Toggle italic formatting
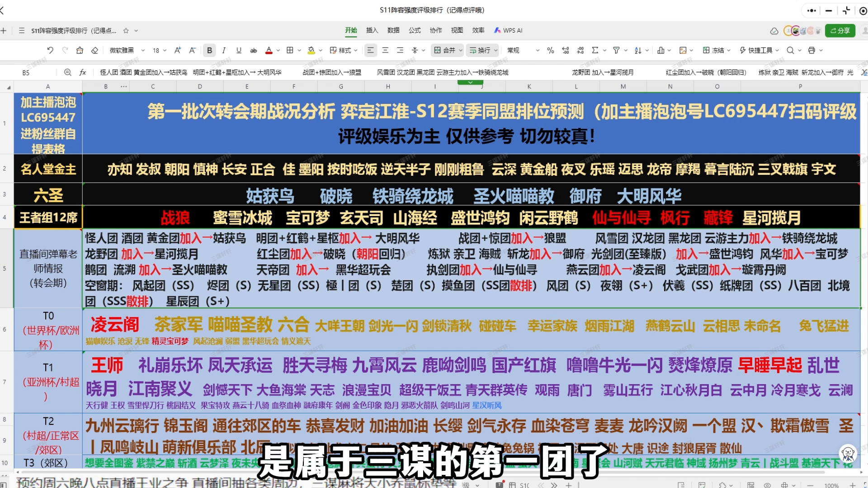 tap(224, 50)
